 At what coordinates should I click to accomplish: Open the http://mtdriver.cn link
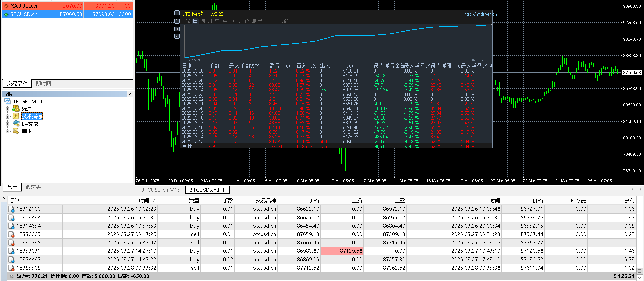pyautogui.click(x=480, y=14)
